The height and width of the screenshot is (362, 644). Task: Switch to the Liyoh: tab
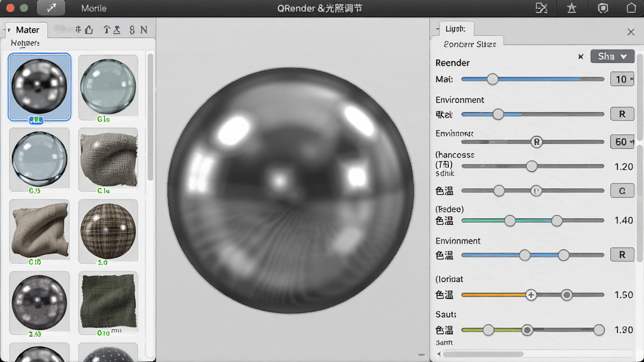(455, 29)
